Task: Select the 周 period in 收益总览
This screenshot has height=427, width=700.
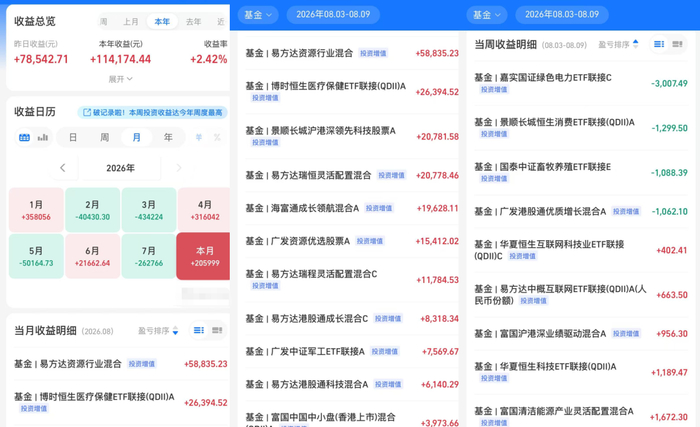Action: click(104, 21)
